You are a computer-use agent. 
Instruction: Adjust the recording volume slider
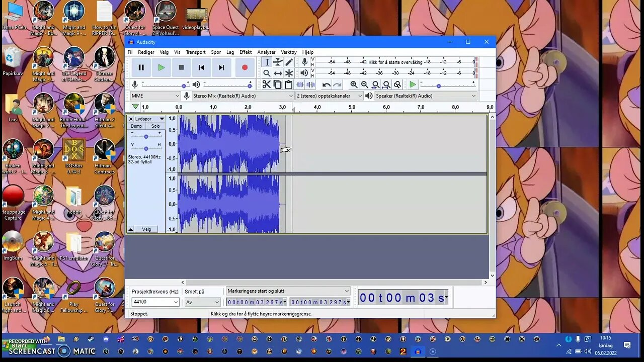pyautogui.click(x=165, y=85)
